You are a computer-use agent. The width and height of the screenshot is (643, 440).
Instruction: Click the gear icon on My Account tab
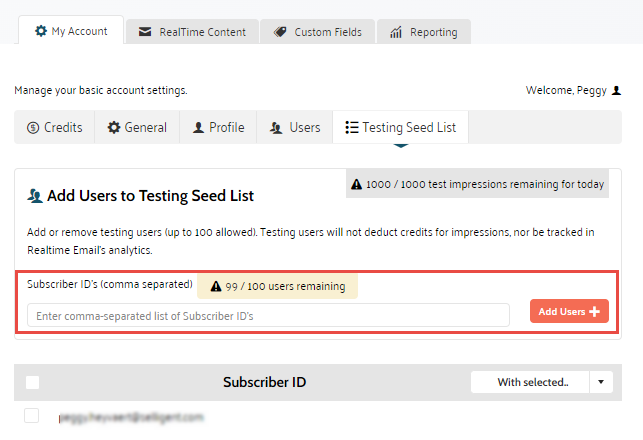point(41,31)
